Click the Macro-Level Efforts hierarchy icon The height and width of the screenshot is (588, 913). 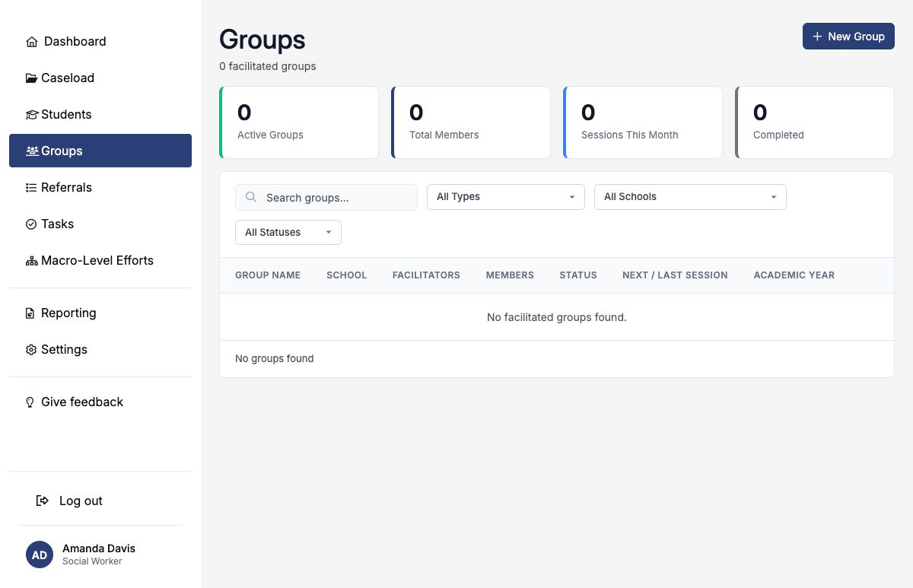pos(31,261)
